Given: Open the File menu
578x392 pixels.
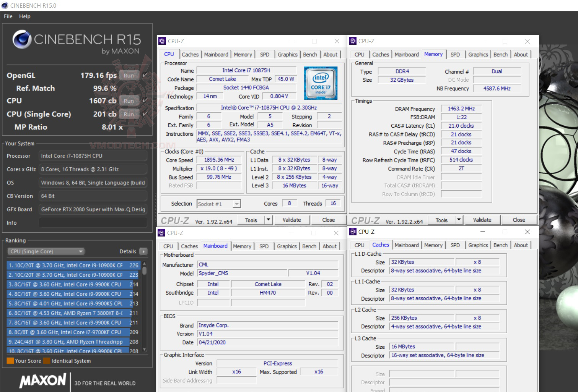Looking at the screenshot, I should 8,16.
